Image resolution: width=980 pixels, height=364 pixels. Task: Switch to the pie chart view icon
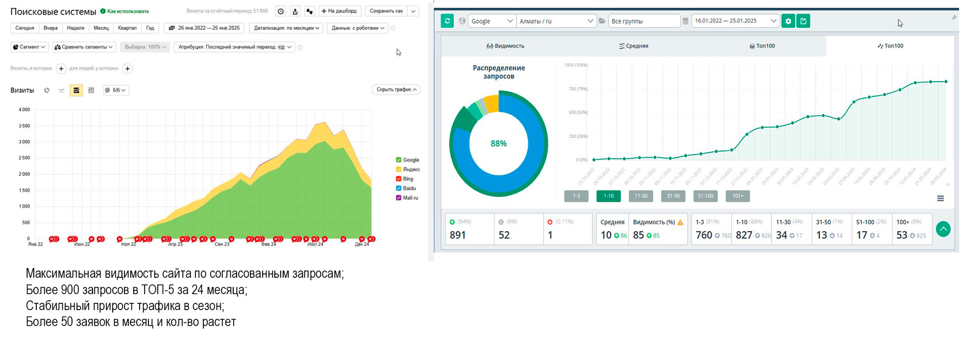tap(47, 90)
